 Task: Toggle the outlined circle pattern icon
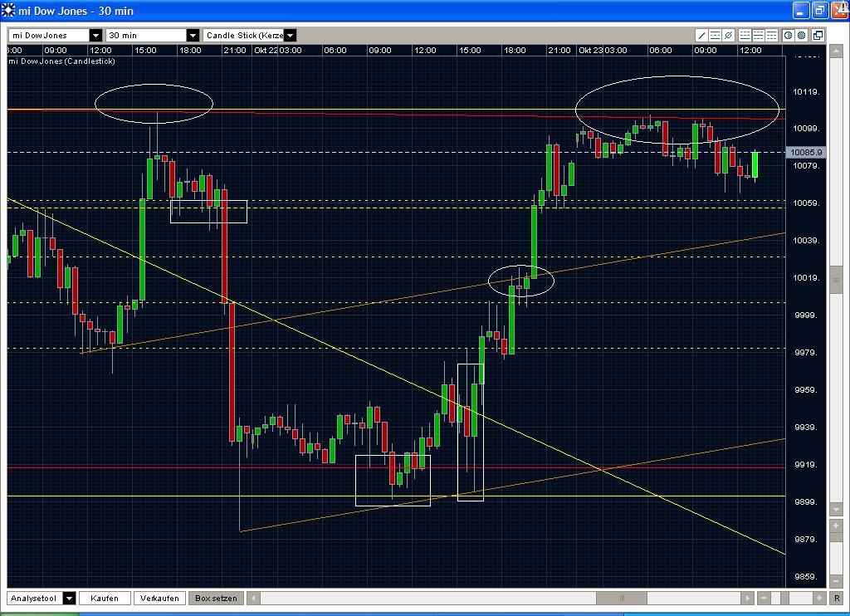[789, 36]
